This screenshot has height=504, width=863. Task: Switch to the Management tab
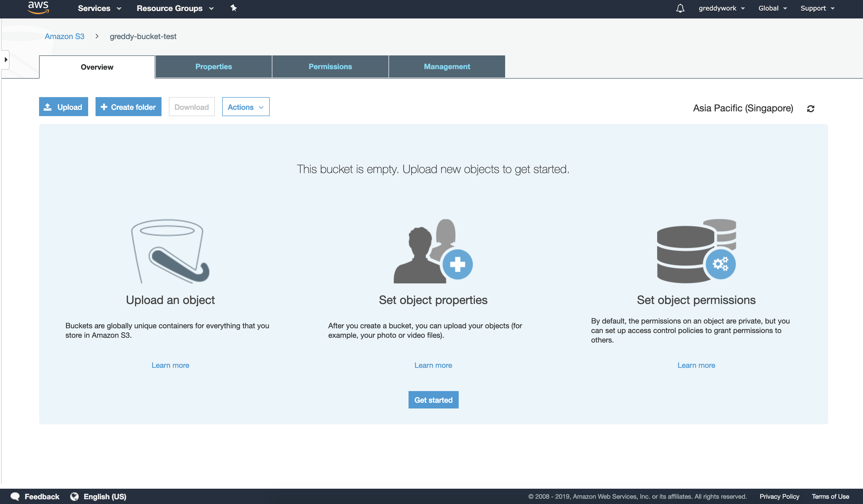[x=447, y=66]
